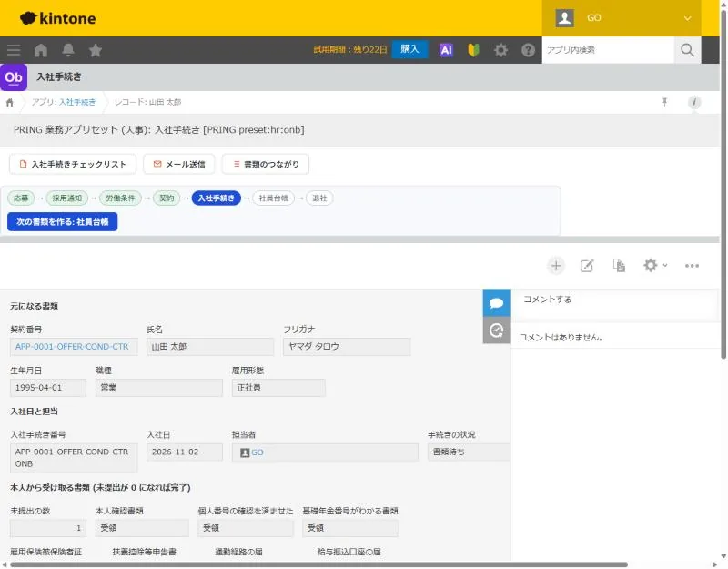Viewport: 728px width, 569px height.
Task: Select the 契約 step chip
Action: tap(167, 198)
